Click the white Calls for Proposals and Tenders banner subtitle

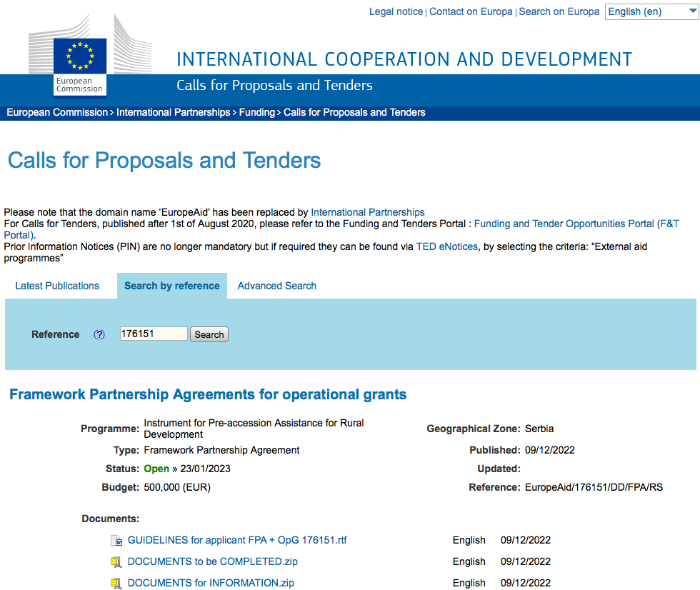(x=274, y=85)
